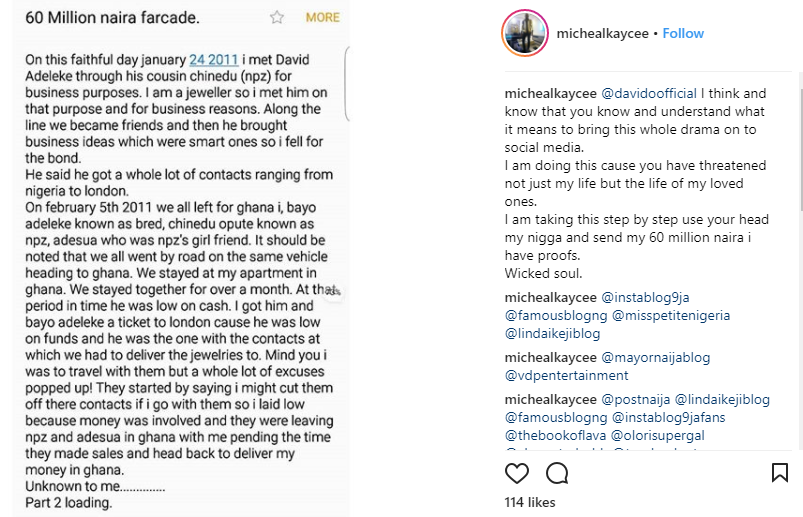Screen dimensions: 803x517
Task: Save post using the bookmark icon
Action: (780, 473)
